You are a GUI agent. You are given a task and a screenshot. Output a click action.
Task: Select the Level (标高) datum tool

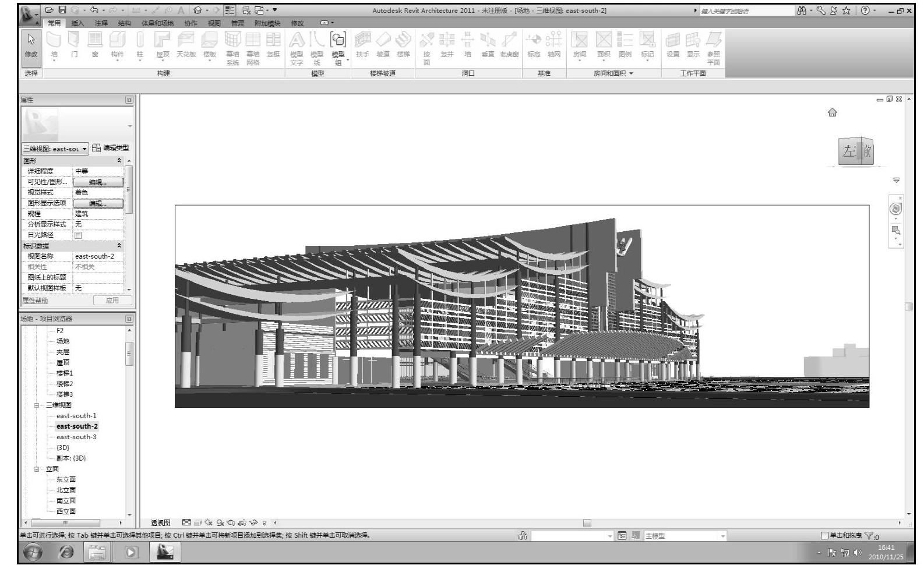[x=534, y=45]
